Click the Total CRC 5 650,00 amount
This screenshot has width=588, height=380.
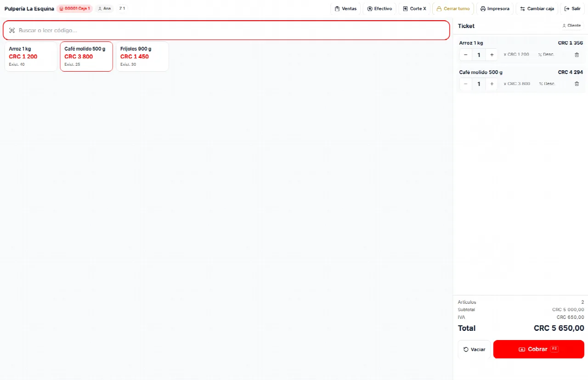click(x=559, y=328)
